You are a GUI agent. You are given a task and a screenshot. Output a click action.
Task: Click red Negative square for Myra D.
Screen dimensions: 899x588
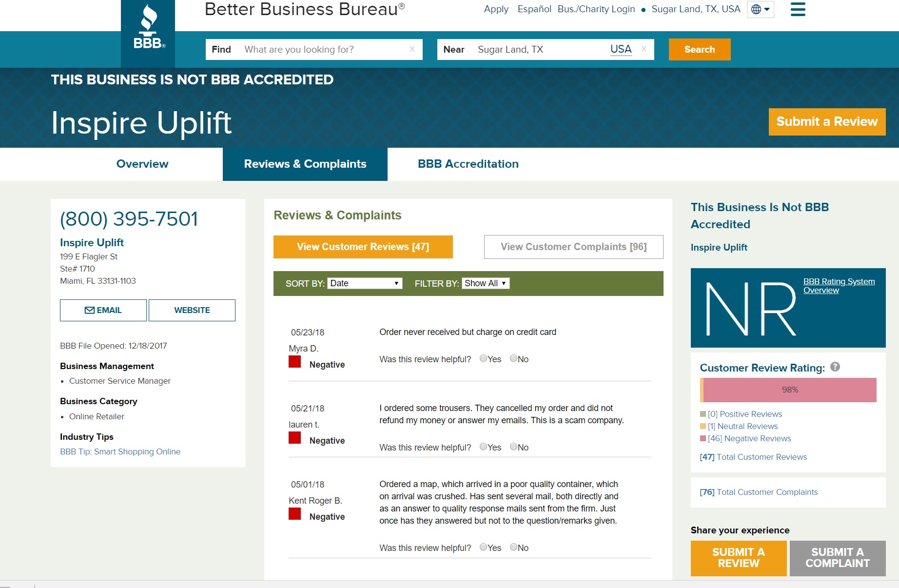(x=294, y=362)
